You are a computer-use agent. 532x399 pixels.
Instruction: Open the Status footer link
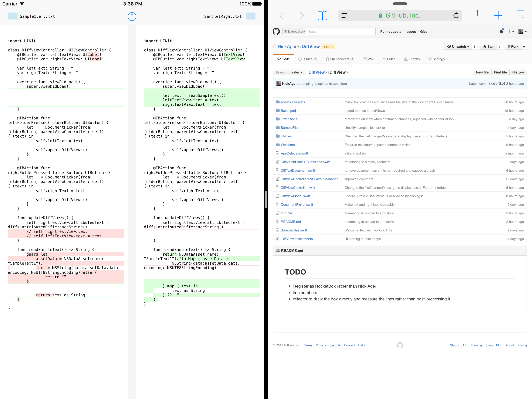(454, 345)
